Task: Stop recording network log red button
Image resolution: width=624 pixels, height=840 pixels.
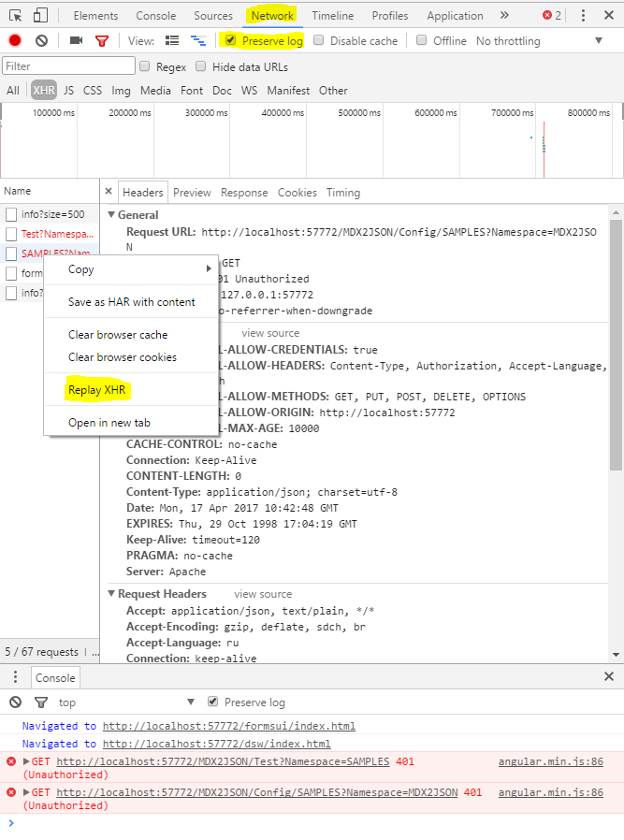Action: coord(15,41)
